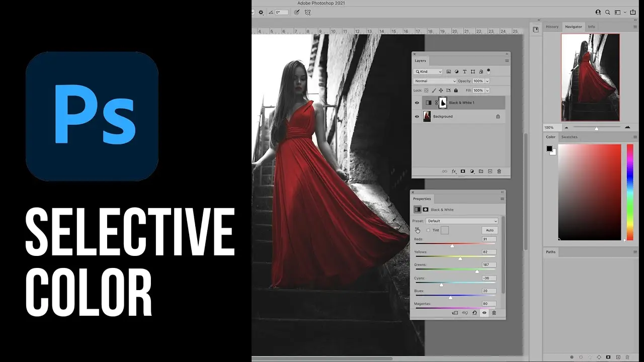Open the search magnifier in options bar
This screenshot has height=362, width=644.
click(608, 12)
